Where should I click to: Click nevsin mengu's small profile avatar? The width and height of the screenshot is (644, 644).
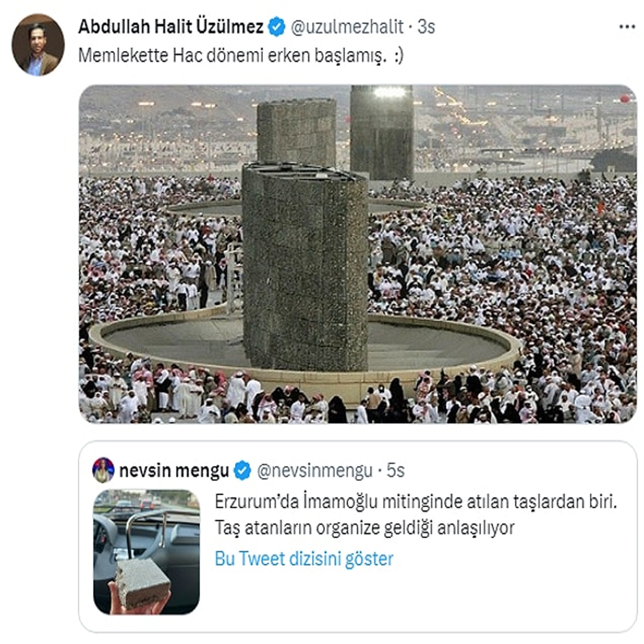103,470
